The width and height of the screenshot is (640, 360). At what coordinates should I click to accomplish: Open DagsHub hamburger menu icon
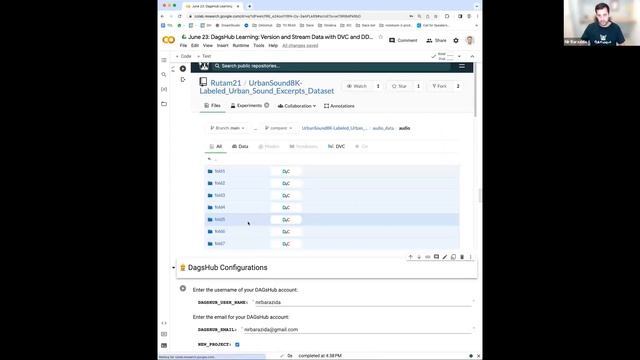click(x=462, y=66)
